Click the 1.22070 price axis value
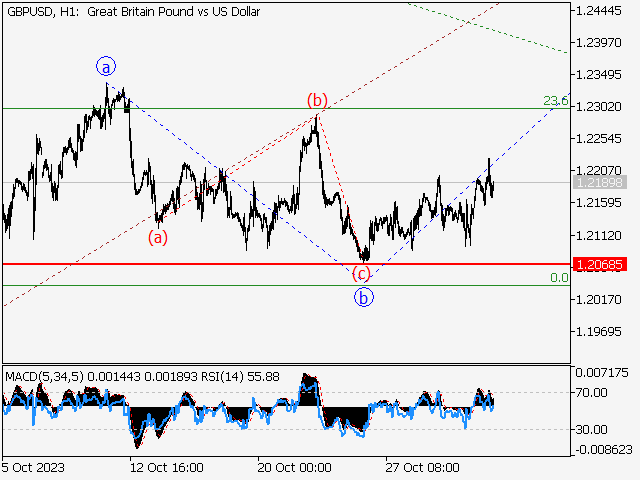 click(598, 170)
